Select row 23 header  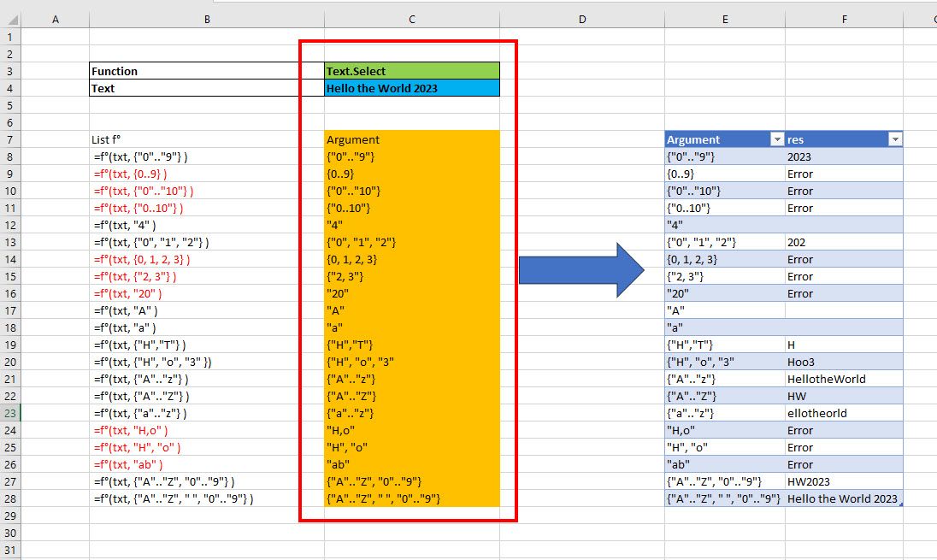tap(10, 413)
